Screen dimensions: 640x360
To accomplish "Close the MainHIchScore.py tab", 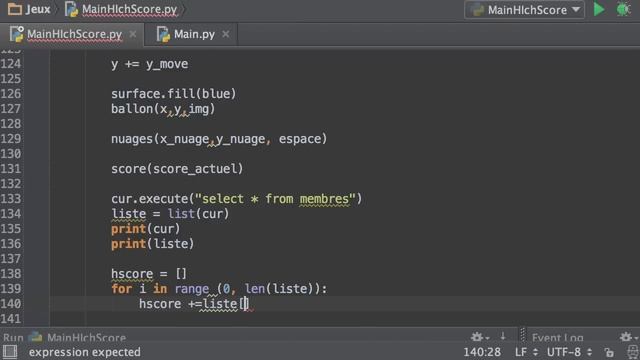I will (133, 34).
